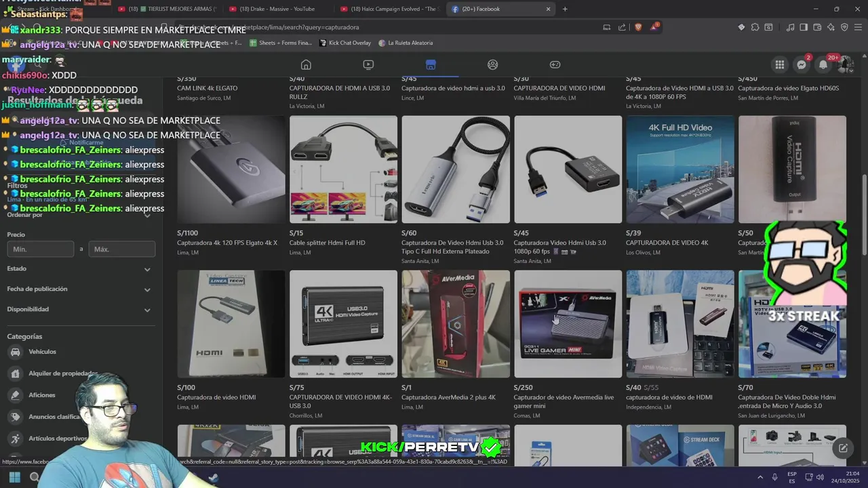Open the media control music-note icon
868x488 pixels.
click(x=790, y=27)
